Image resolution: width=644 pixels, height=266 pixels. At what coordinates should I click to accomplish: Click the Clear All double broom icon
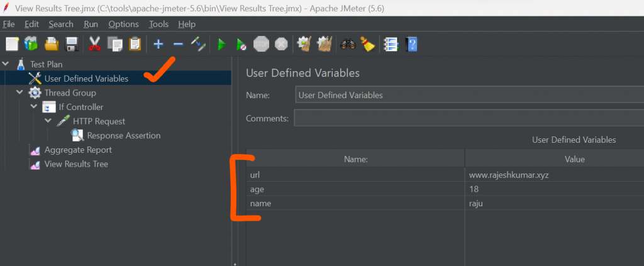tap(325, 44)
